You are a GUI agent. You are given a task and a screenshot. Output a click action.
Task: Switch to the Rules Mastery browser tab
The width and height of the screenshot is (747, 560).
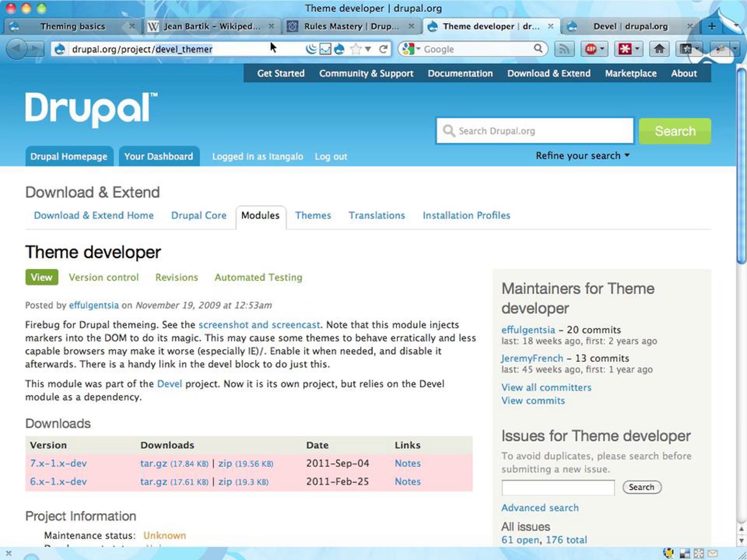pyautogui.click(x=351, y=26)
